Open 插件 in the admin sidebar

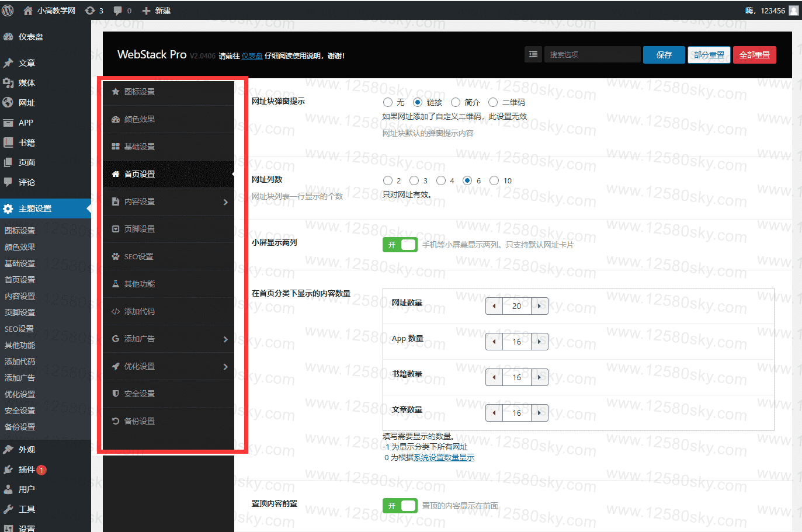[x=26, y=470]
